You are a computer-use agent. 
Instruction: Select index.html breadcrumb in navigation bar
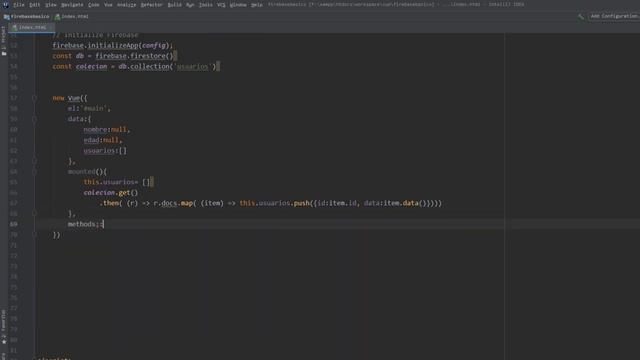tap(72, 17)
